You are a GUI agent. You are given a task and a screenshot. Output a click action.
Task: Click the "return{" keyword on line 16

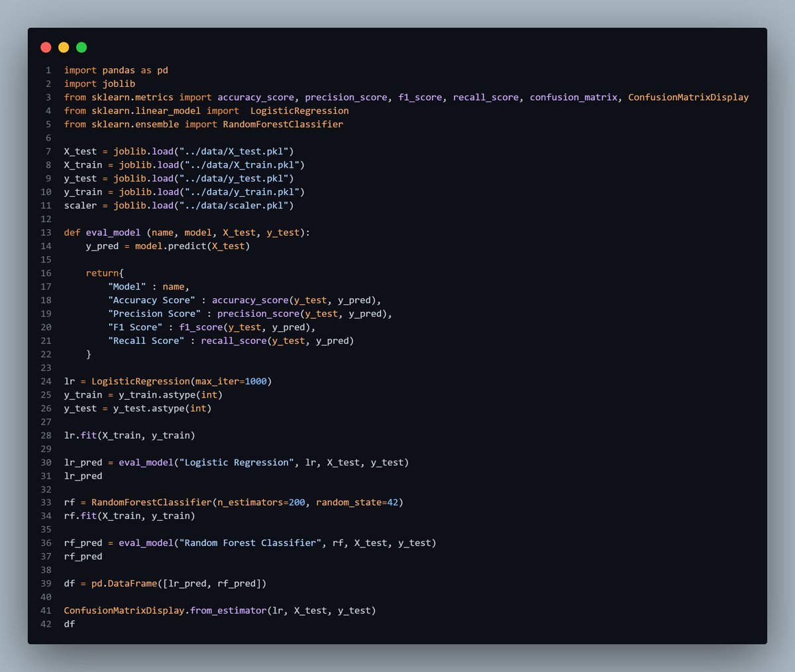[x=105, y=273]
